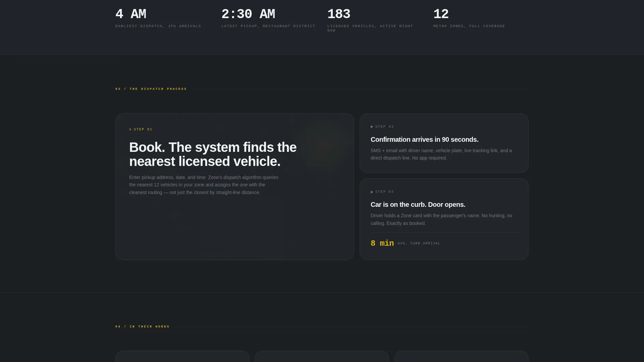Click 'Latest pickup, restaurant district' caption

[x=268, y=26]
